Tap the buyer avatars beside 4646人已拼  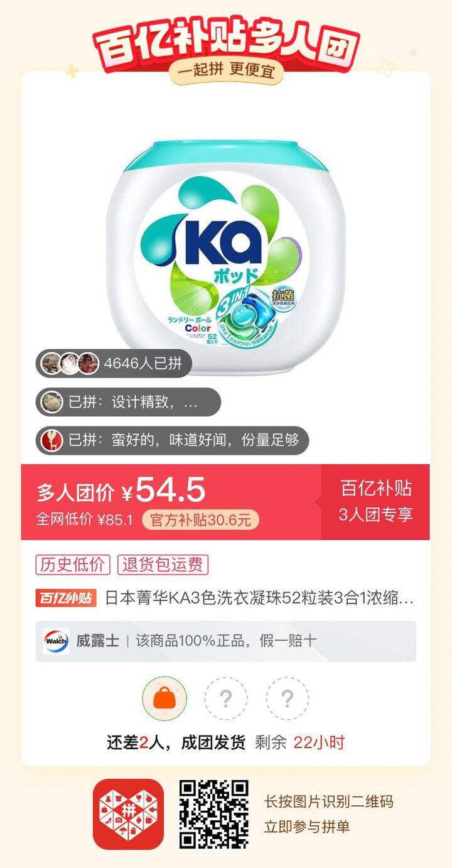(69, 363)
